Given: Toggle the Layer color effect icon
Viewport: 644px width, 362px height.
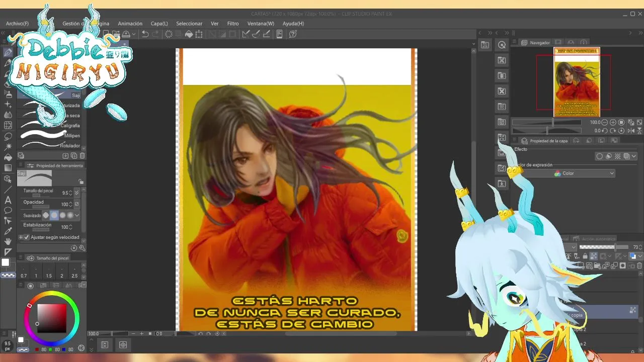Looking at the screenshot, I should (x=627, y=156).
